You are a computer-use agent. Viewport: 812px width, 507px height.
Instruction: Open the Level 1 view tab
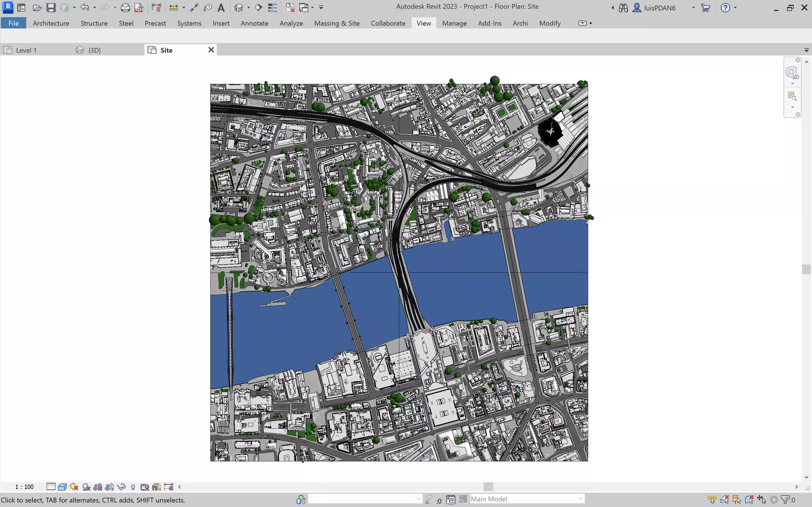pos(27,50)
